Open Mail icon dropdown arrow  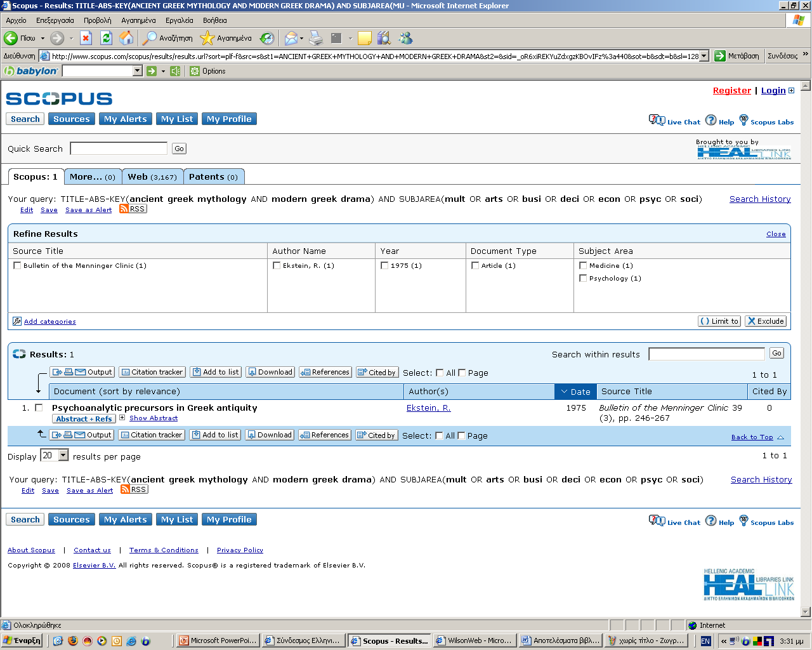301,38
